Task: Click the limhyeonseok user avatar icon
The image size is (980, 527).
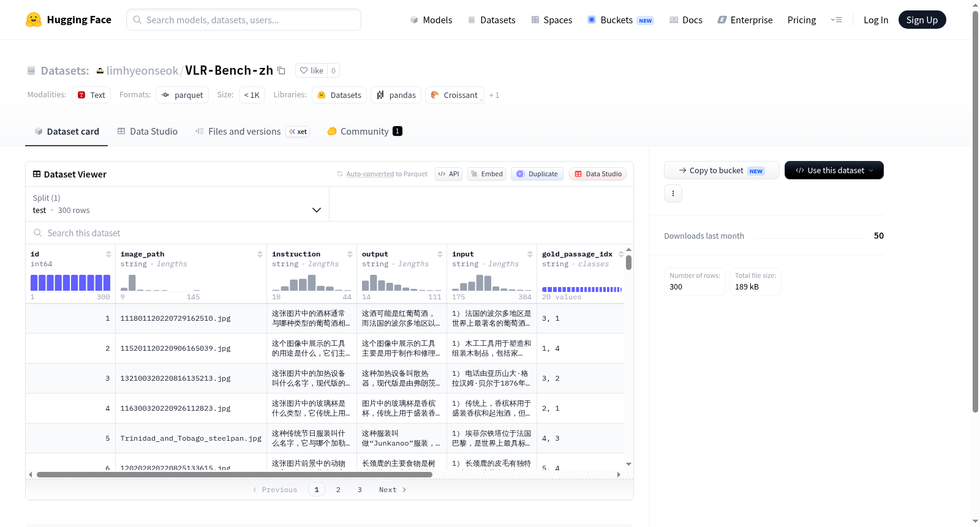Action: pos(100,71)
